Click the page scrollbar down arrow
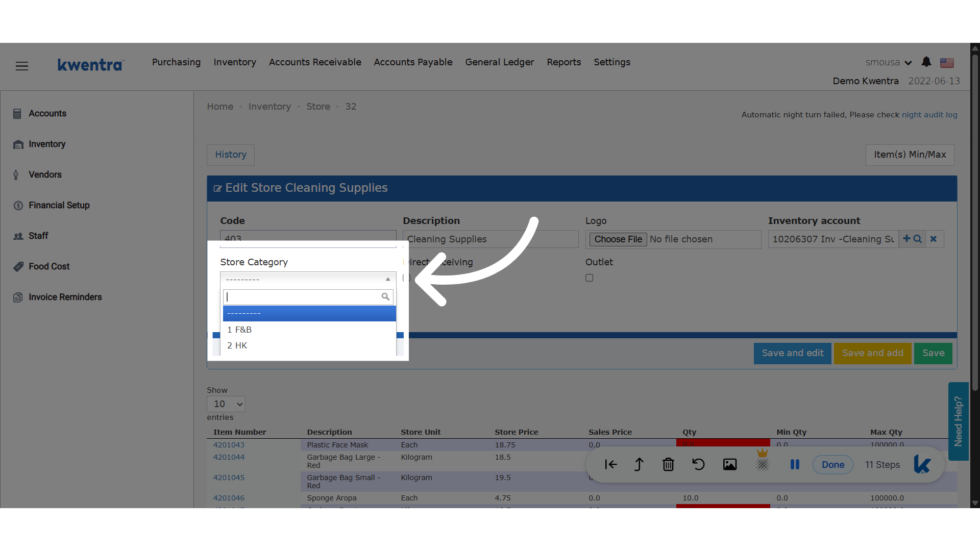The width and height of the screenshot is (980, 551). [x=975, y=503]
